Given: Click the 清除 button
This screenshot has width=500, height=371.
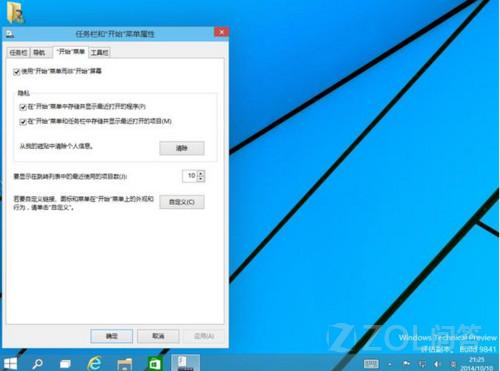Looking at the screenshot, I should point(182,148).
